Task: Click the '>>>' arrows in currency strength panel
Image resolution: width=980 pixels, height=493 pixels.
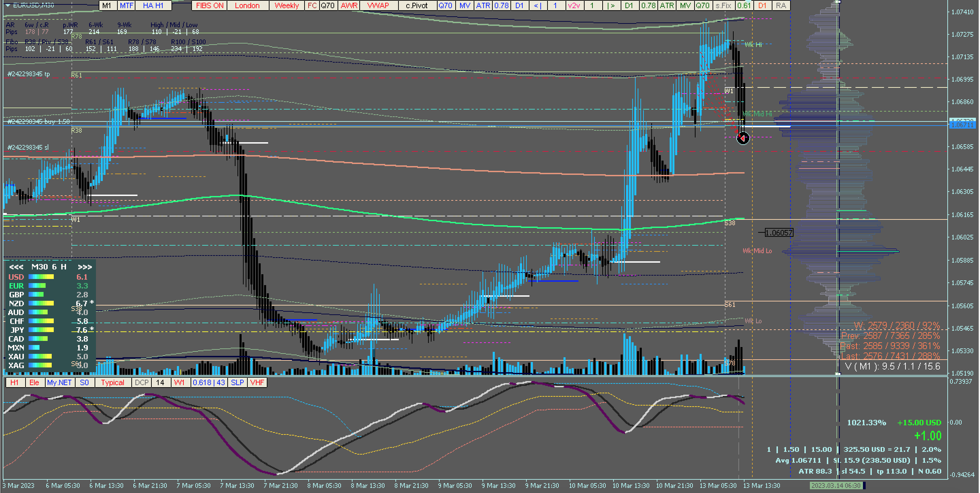Action: pos(84,267)
